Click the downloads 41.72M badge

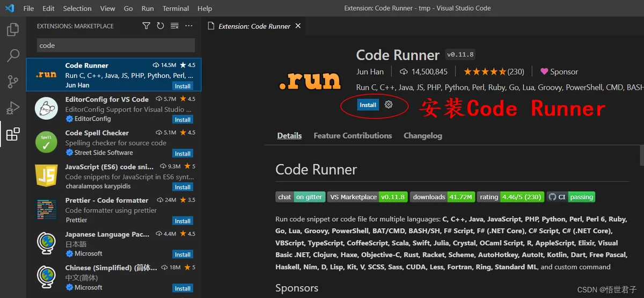(442, 197)
